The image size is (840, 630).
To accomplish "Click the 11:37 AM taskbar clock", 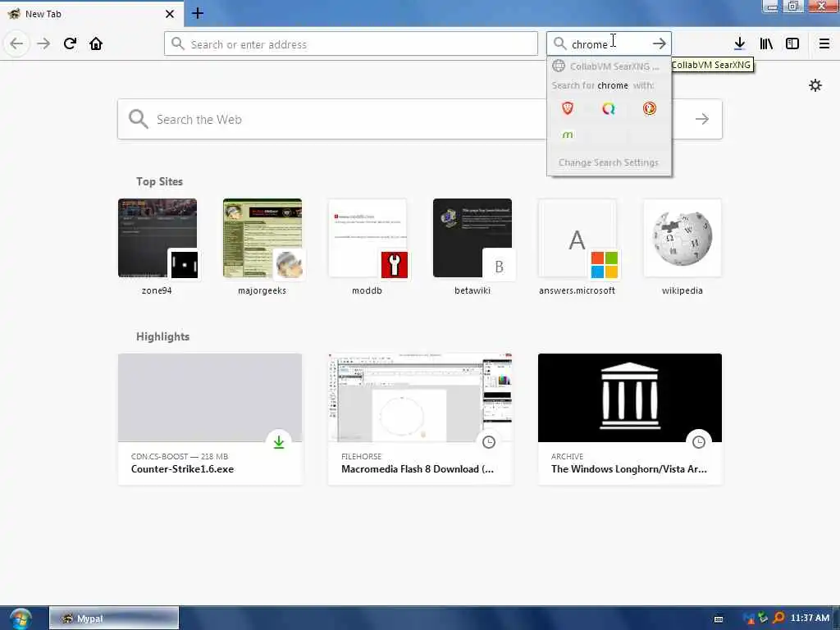I will [x=810, y=619].
